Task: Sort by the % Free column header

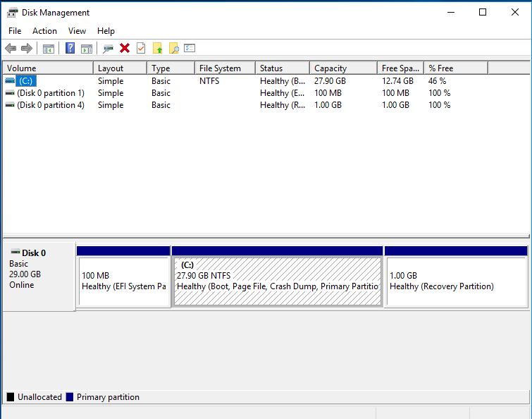Action: coord(456,68)
